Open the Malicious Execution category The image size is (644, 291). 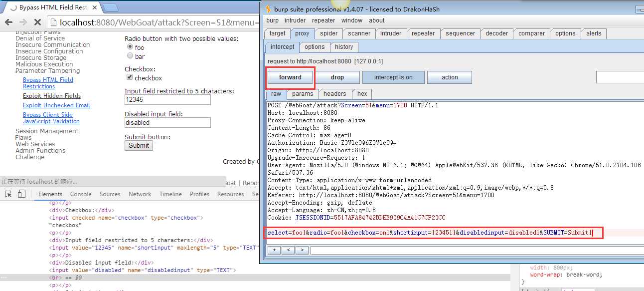[44, 64]
